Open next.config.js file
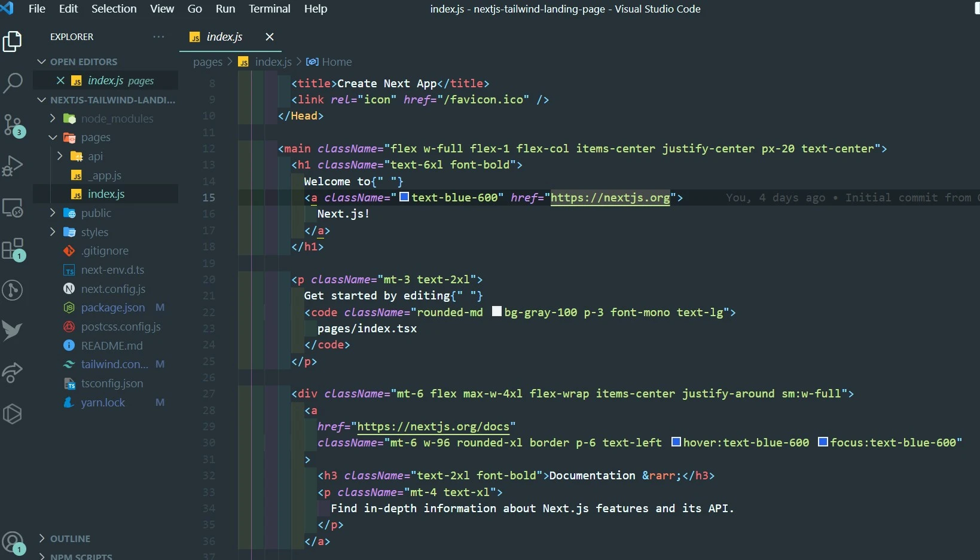Image resolution: width=980 pixels, height=560 pixels. tap(105, 289)
